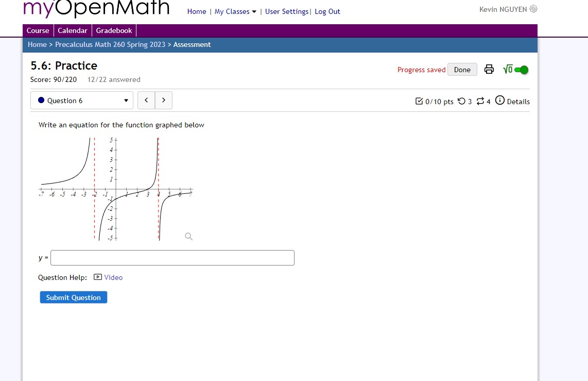The width and height of the screenshot is (588, 381).
Task: Click the similar versions (4) swap icon
Action: tap(479, 101)
